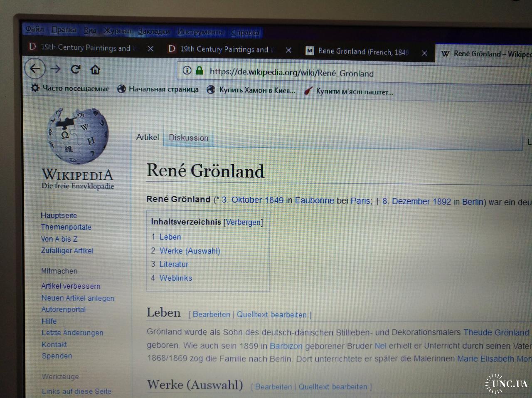The height and width of the screenshot is (398, 532).
Task: Open Artikel verbessern sidebar link
Action: click(x=71, y=286)
